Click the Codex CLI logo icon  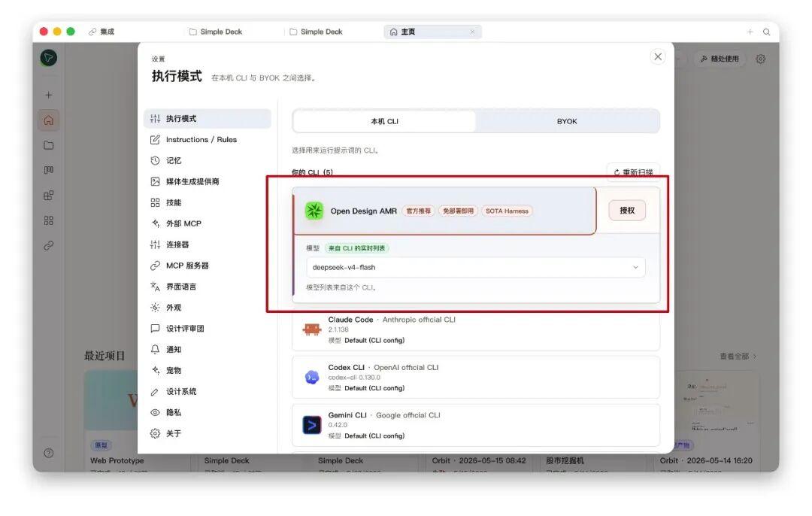coord(312,377)
